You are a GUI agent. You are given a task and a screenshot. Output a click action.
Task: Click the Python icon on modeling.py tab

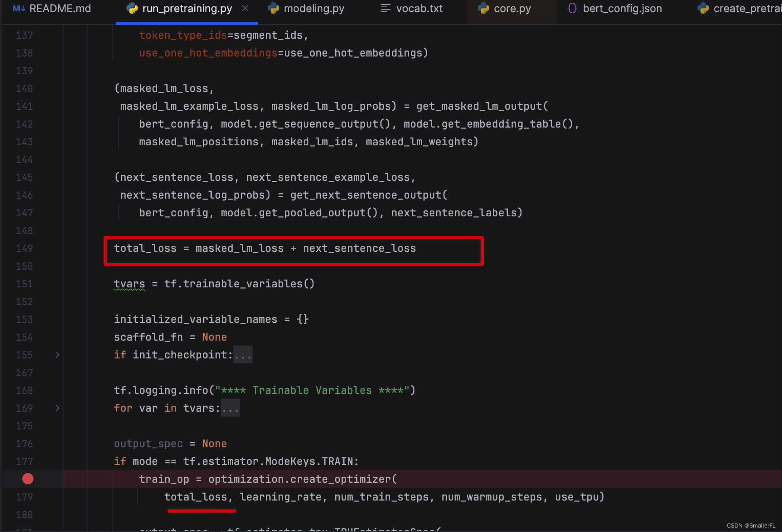273,8
